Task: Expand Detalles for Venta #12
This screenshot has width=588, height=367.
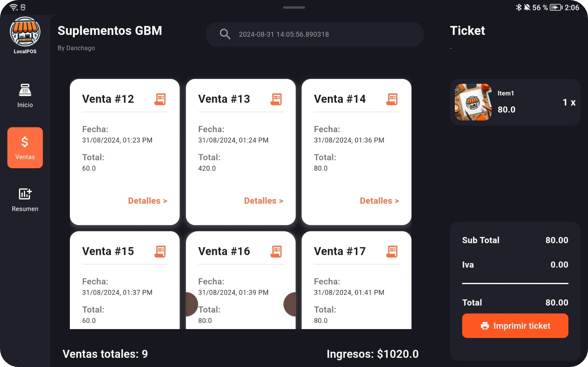Action: pos(147,201)
